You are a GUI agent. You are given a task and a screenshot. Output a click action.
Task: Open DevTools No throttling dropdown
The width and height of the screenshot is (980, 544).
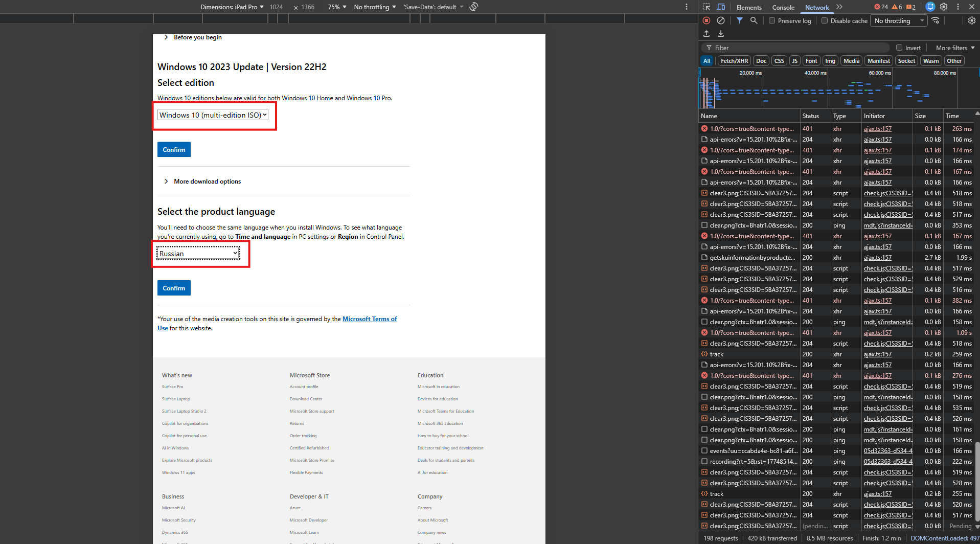click(899, 21)
